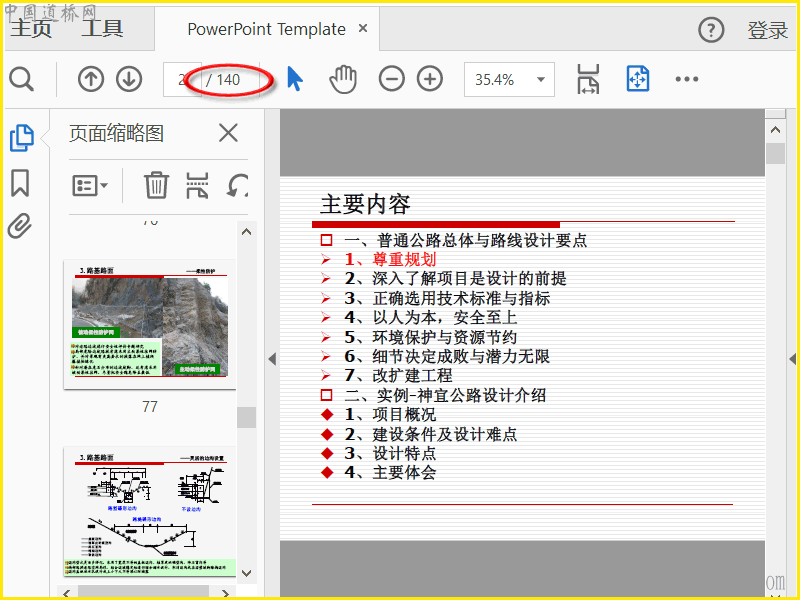This screenshot has height=600, width=800.
Task: Select the arrow selection tool
Action: coord(295,79)
